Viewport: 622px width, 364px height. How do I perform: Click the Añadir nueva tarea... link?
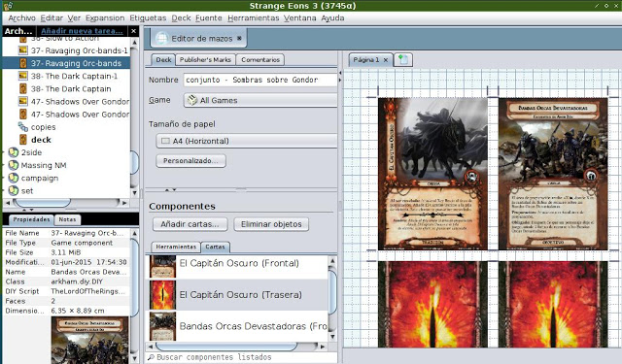(82, 30)
